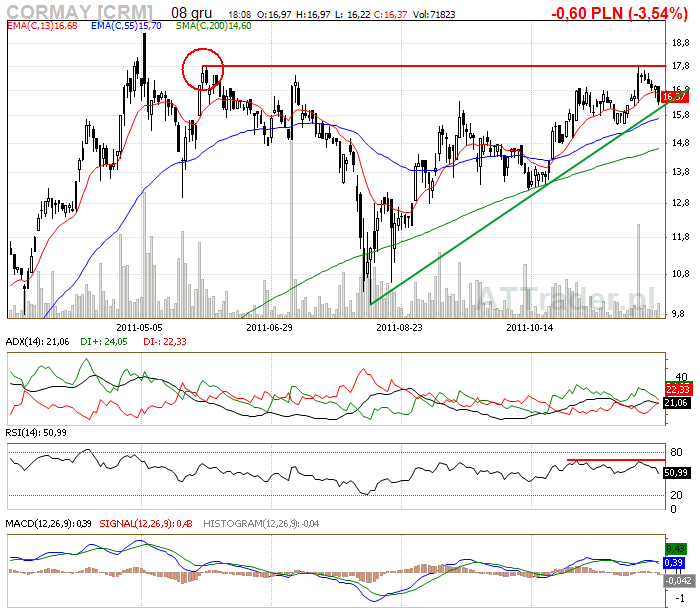
Task: Click the RSI 20 level label
Action: [x=676, y=495]
